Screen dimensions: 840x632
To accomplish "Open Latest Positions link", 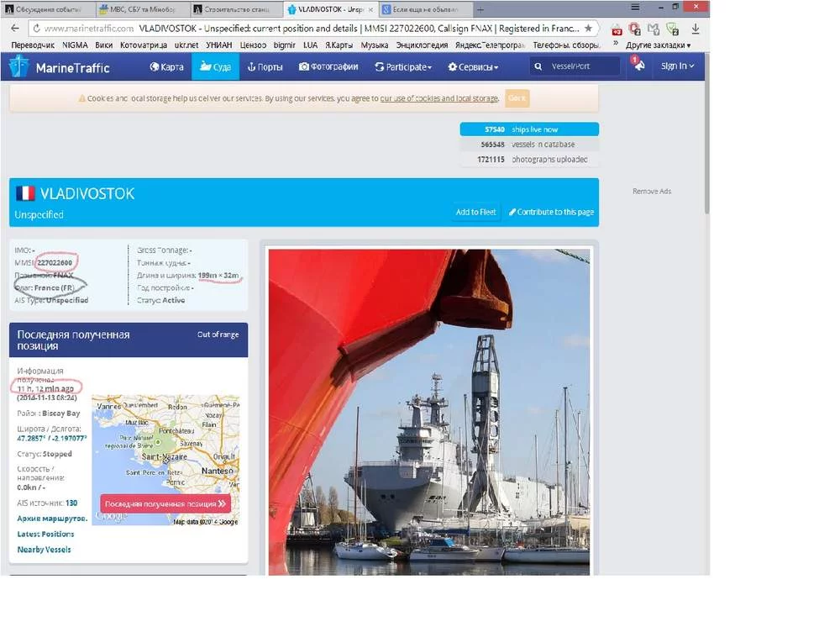I will 45,534.
